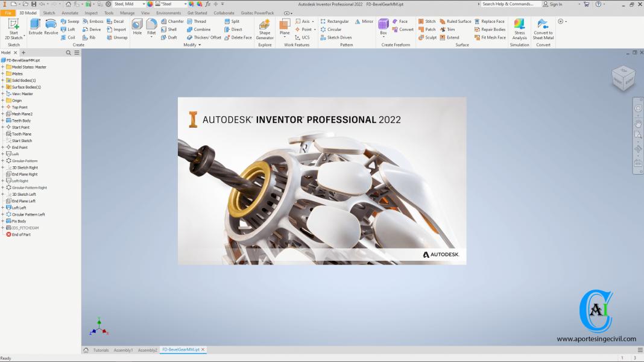This screenshot has width=644, height=362.
Task: Select the Revolve tool
Action: tap(51, 25)
